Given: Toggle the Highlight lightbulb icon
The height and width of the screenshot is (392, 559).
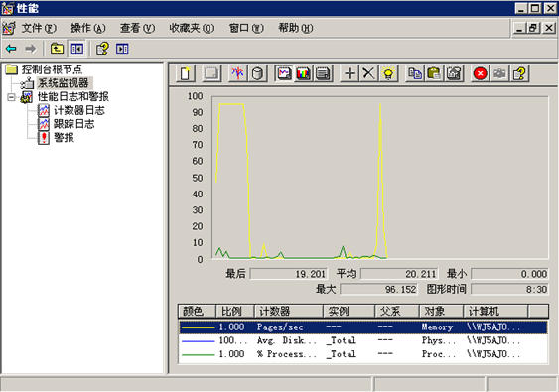Looking at the screenshot, I should (388, 73).
